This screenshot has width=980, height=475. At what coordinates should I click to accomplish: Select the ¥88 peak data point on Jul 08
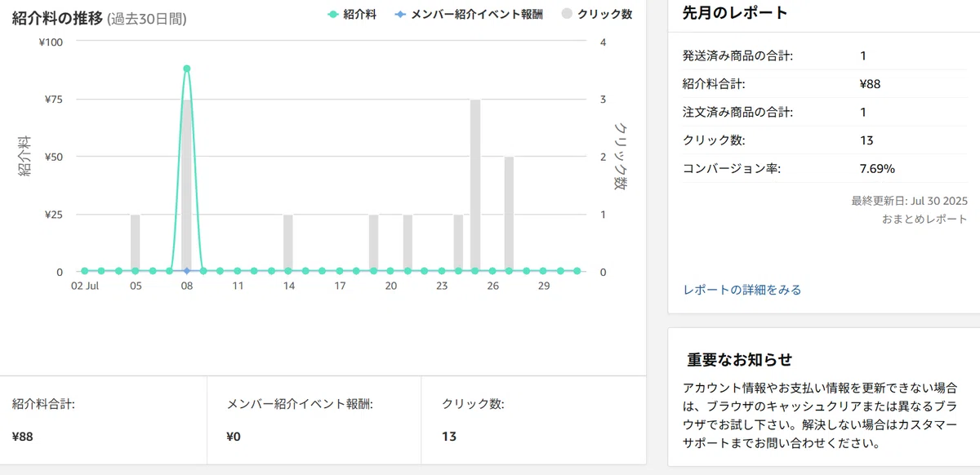(187, 69)
